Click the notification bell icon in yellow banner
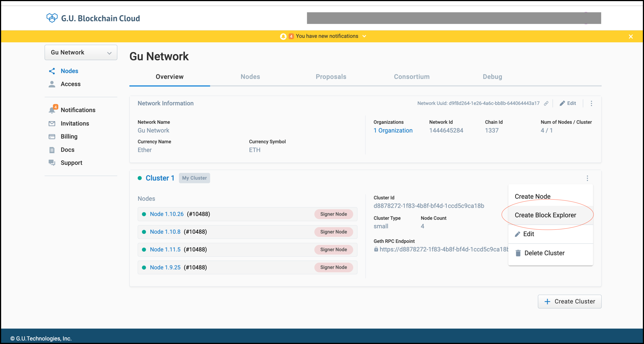The width and height of the screenshot is (644, 344). click(x=283, y=36)
